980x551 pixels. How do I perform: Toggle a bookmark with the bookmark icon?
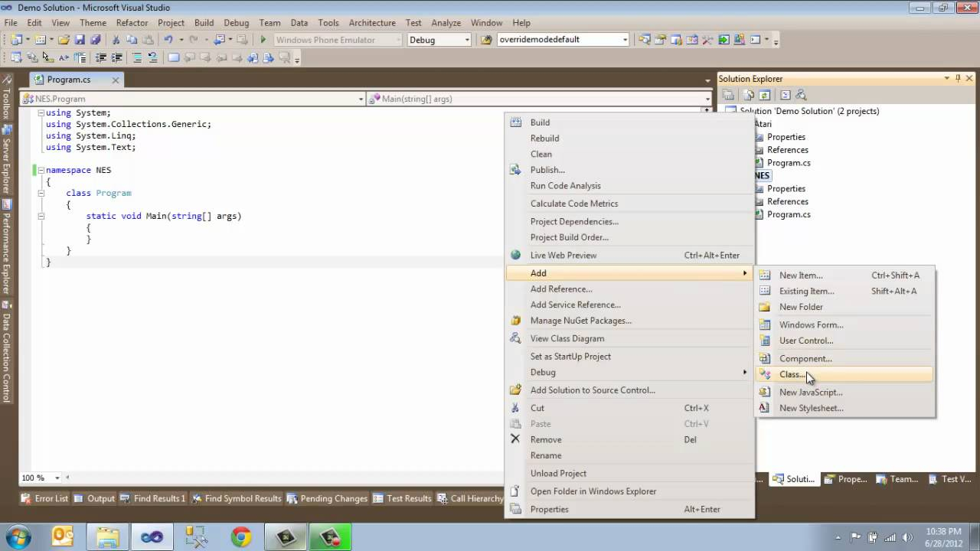tap(174, 57)
